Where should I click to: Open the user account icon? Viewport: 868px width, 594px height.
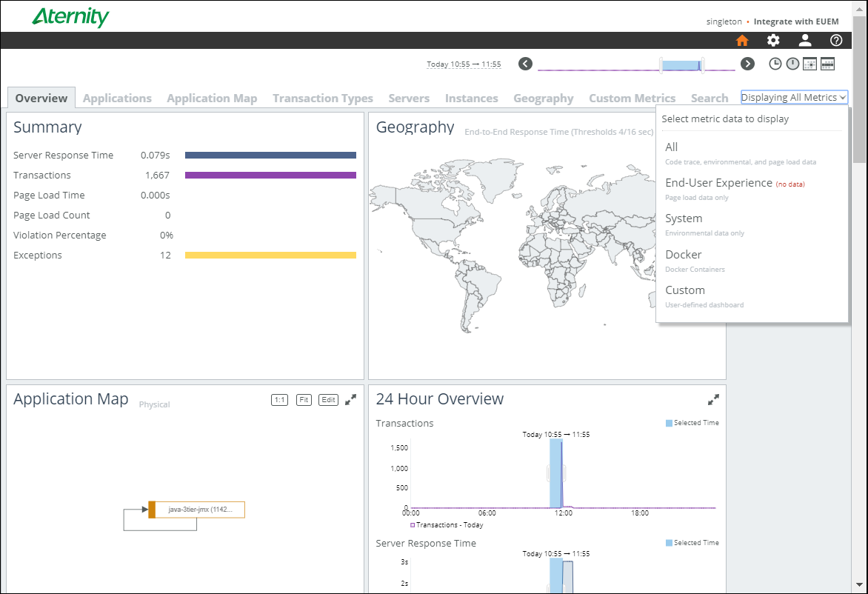coord(805,41)
